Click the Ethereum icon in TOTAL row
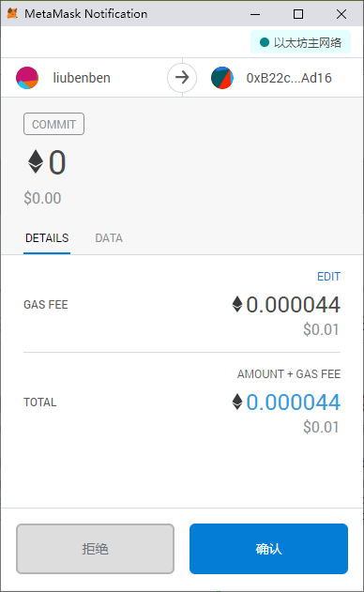364x592 pixels. tap(237, 402)
